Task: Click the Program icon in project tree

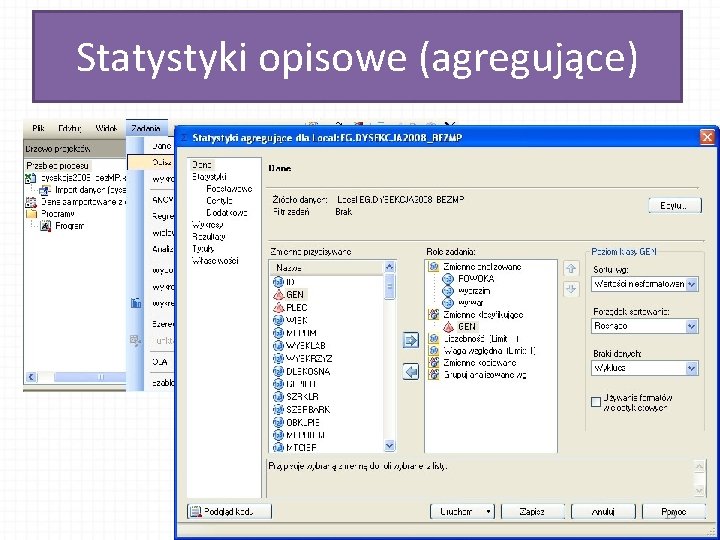Action: tap(45, 226)
